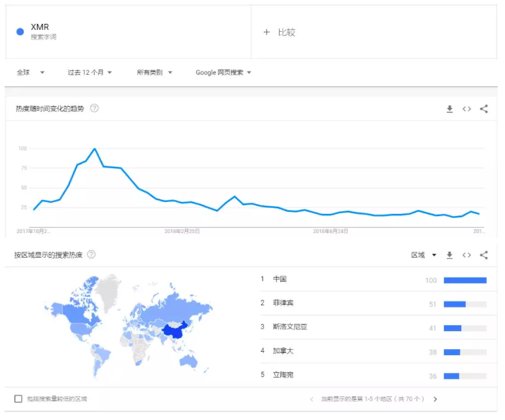Open the 全球 location dropdown
Viewport: 505px width, 420px height.
click(30, 73)
